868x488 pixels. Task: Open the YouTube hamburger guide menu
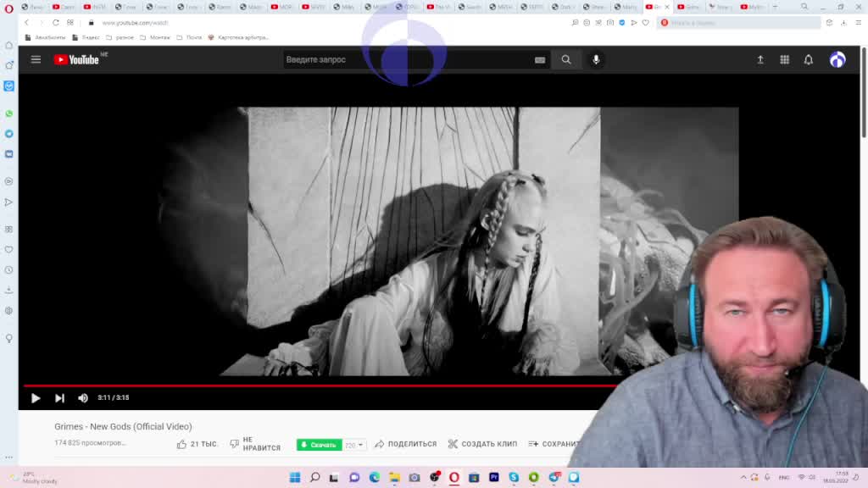(36, 60)
